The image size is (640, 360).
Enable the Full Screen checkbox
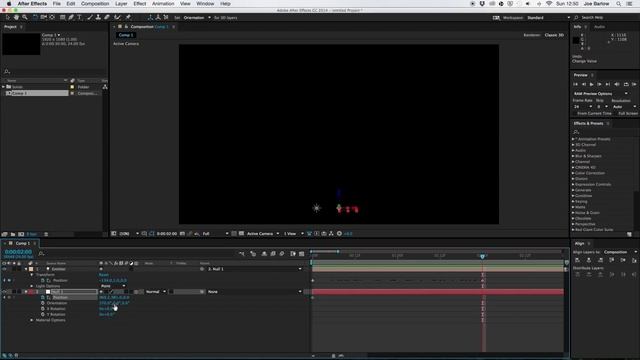click(x=616, y=113)
